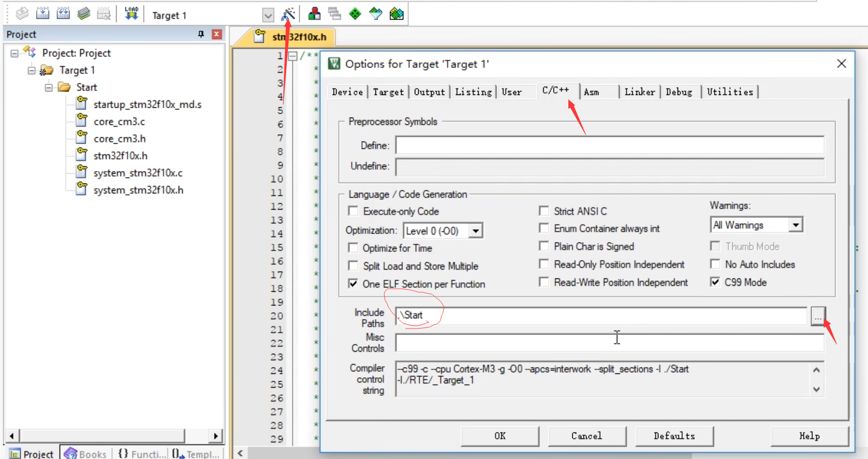Toggle the C99 Mode checkbox
868x459 pixels.
(x=715, y=282)
